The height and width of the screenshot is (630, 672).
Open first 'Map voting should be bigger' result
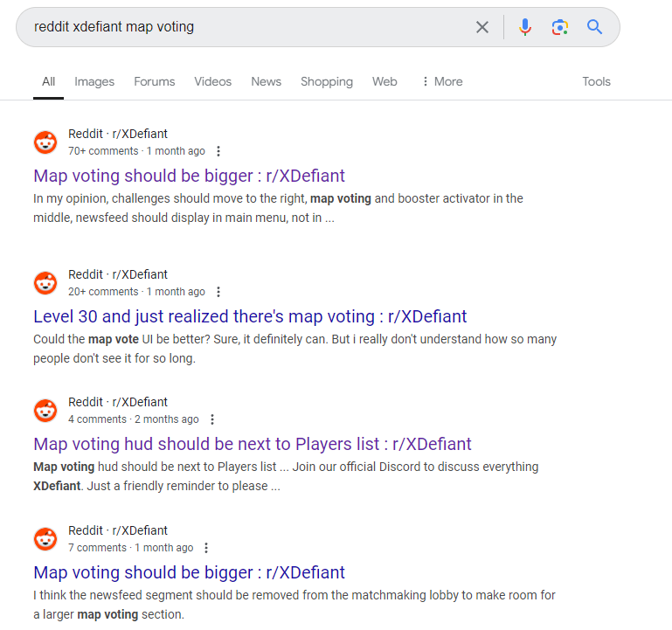189,177
